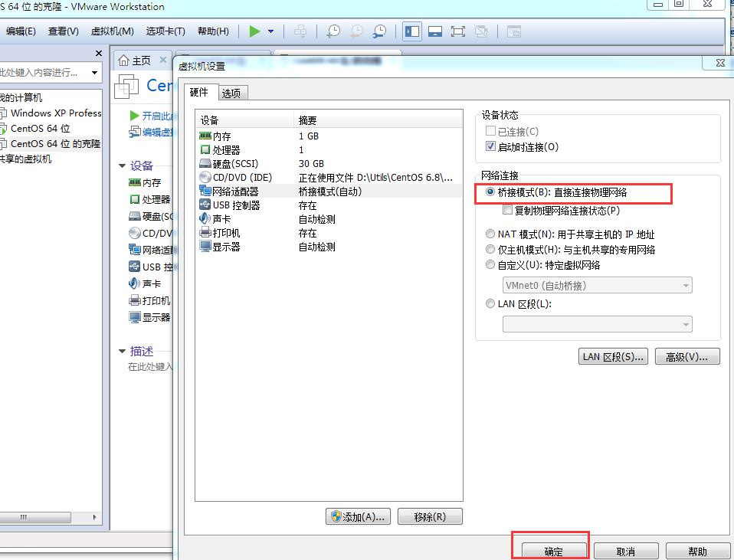This screenshot has width=734, height=560.
Task: Select 声卡 row in device list
Action: [x=329, y=218]
